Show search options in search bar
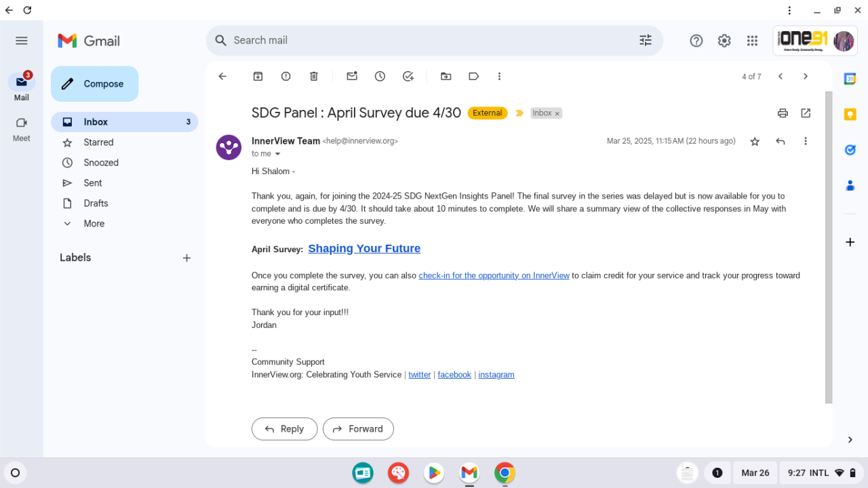The height and width of the screenshot is (488, 868). (x=645, y=41)
